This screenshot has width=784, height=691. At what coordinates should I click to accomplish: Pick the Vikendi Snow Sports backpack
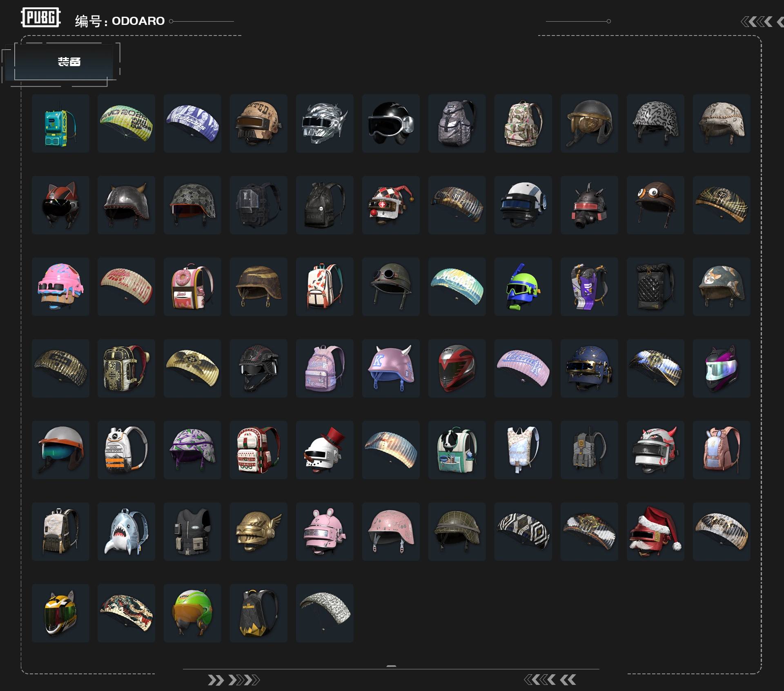[x=127, y=450]
